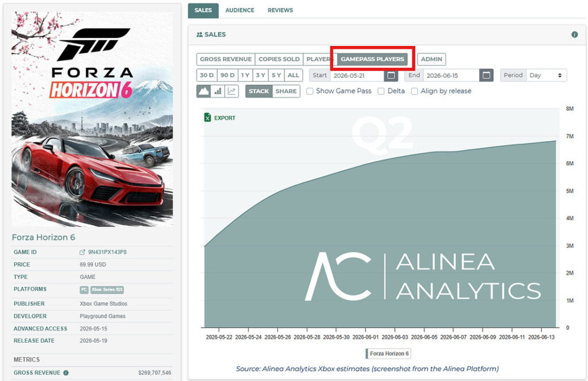Click the Forza Horizon 6 legend item
The width and height of the screenshot is (588, 381).
click(389, 353)
